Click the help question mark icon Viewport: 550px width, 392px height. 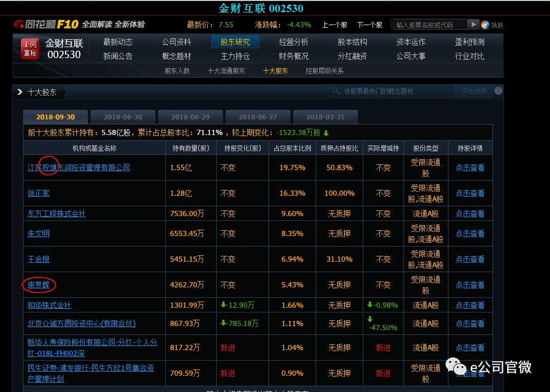point(498,91)
